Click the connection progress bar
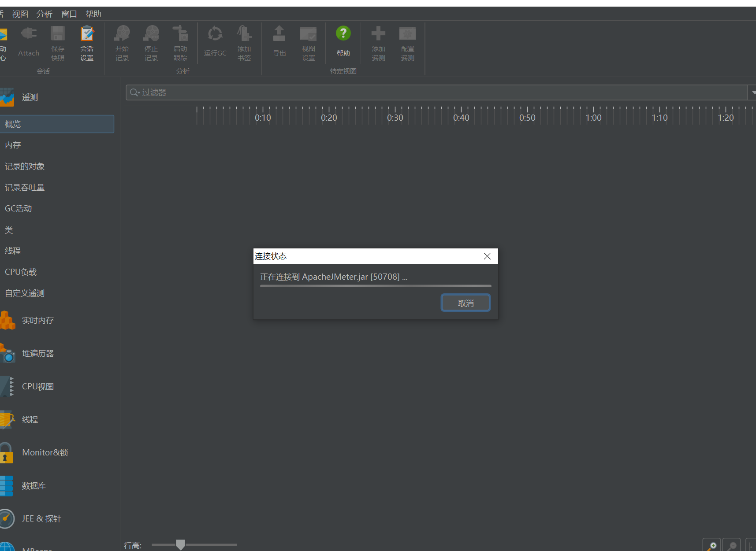Image resolution: width=756 pixels, height=551 pixels. click(x=376, y=286)
